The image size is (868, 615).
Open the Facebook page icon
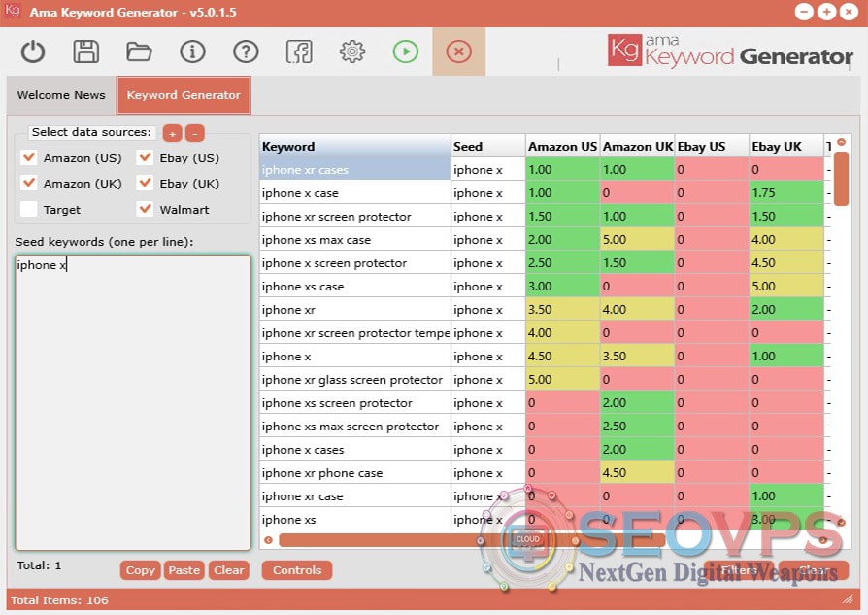(299, 52)
